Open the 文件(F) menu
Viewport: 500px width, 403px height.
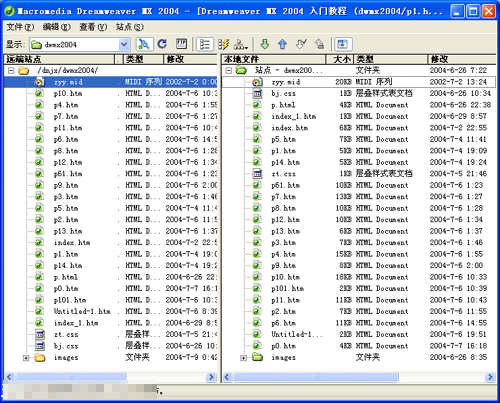click(x=20, y=27)
